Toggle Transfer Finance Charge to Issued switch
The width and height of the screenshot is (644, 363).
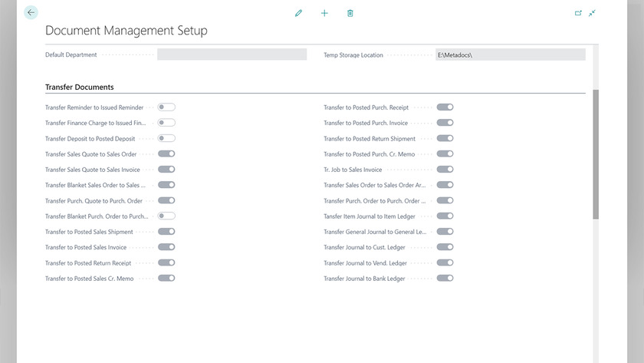click(166, 123)
